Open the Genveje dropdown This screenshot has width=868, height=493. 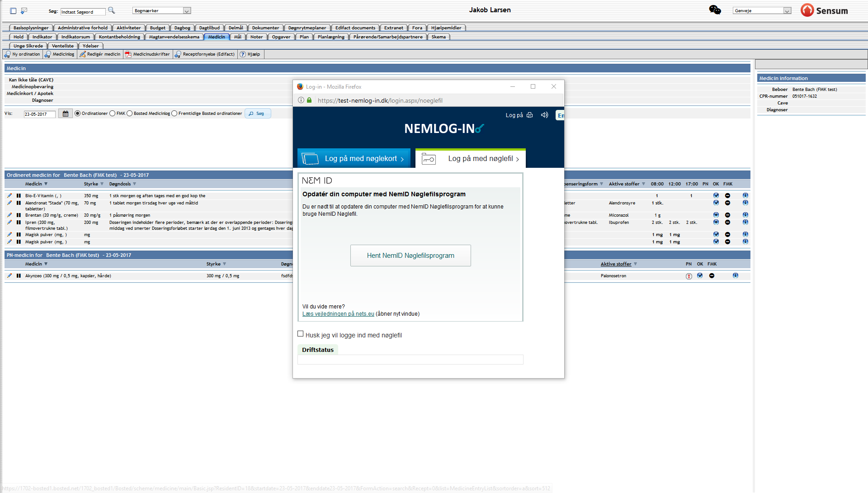[762, 10]
